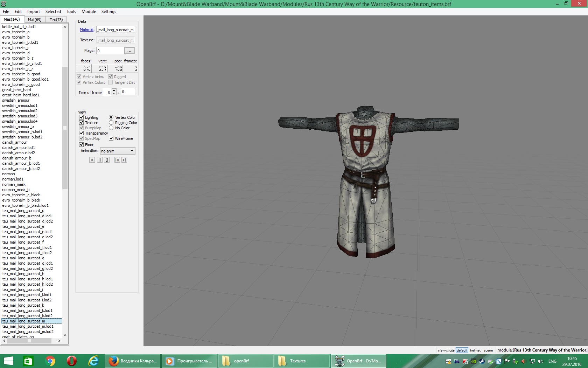Set view-mode to scene
588x368 pixels.
tap(488, 350)
